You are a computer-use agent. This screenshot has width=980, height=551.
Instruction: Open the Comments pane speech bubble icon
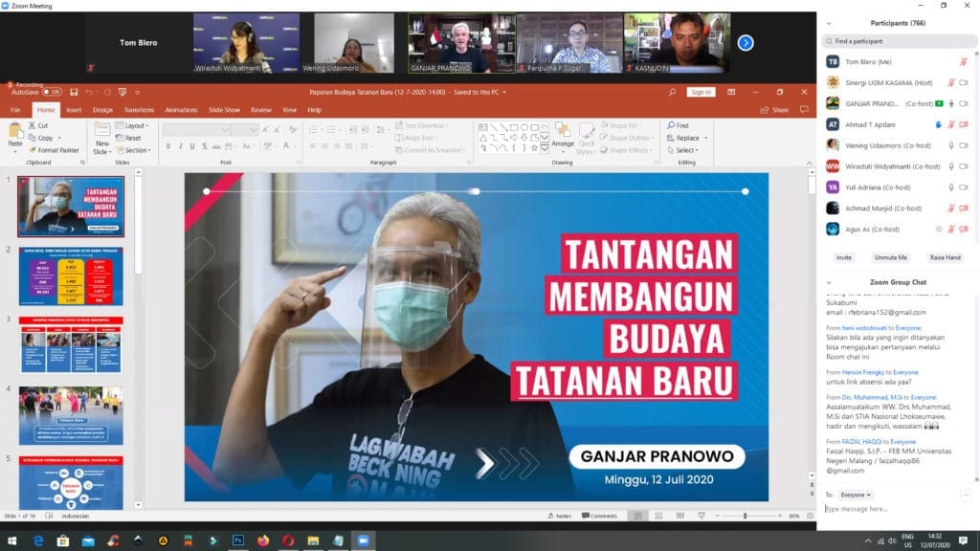click(804, 110)
